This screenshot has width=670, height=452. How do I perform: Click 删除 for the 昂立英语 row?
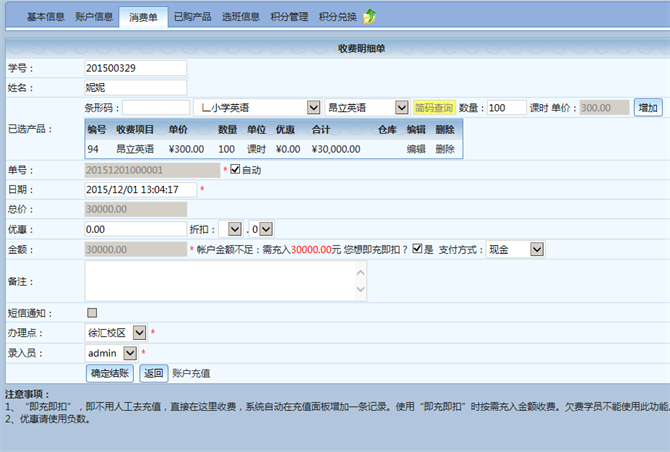[x=445, y=149]
